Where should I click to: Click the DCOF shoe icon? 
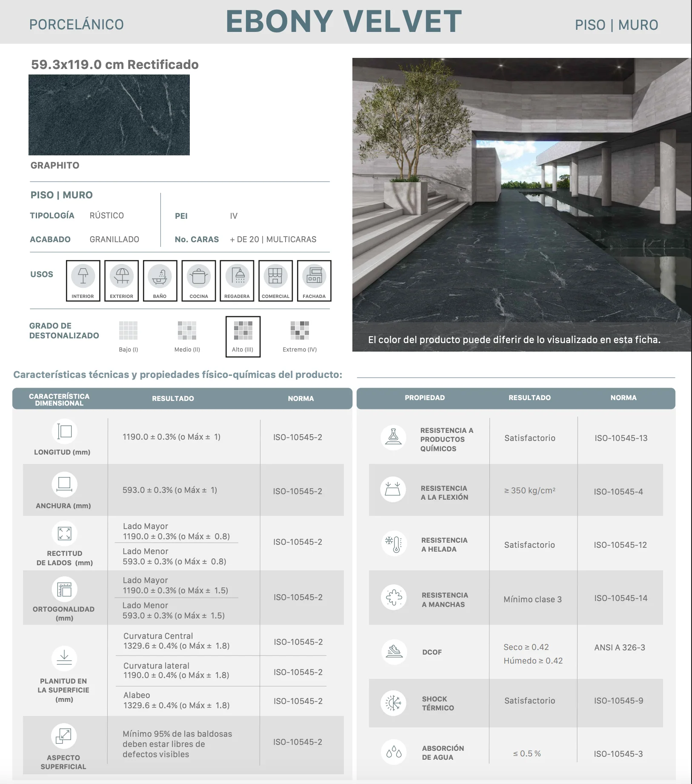(x=394, y=652)
